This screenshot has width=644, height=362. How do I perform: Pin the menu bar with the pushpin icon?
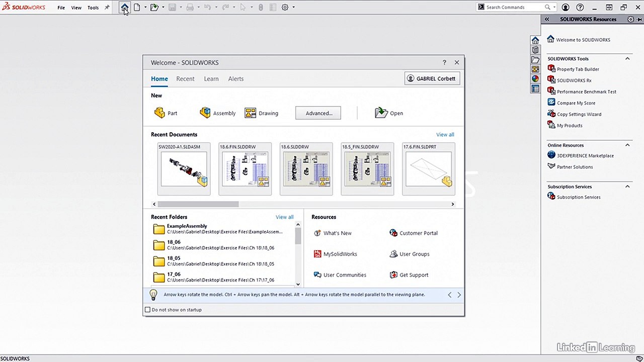coord(107,8)
